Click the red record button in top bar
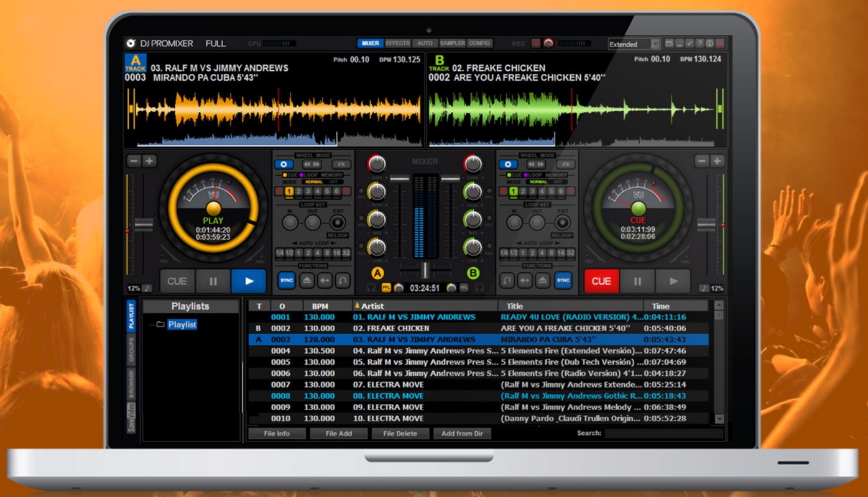 (x=535, y=43)
